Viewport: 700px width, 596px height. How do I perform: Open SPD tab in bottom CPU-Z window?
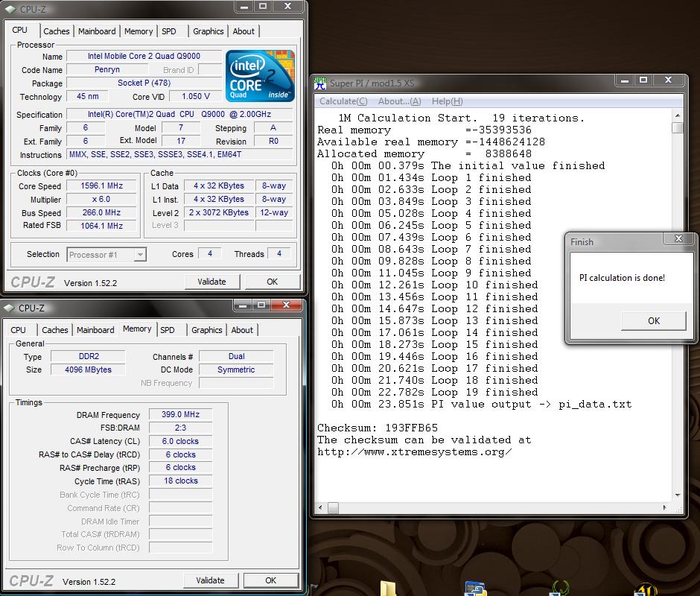point(168,330)
